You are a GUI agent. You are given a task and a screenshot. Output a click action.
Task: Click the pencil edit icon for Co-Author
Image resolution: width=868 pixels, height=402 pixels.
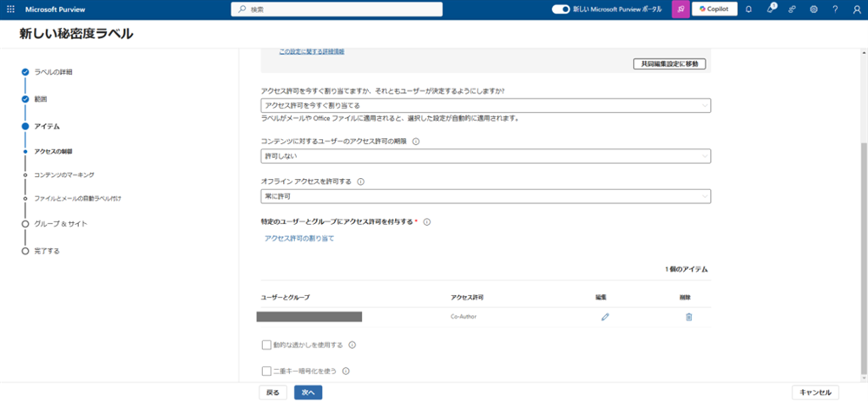click(605, 317)
